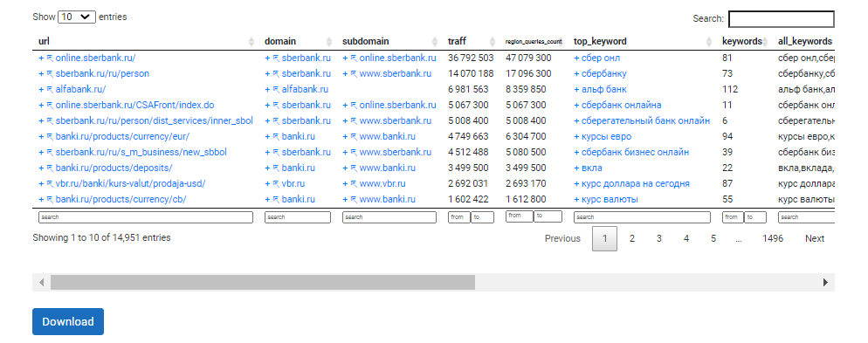This screenshot has height=343, width=868.
Task: Click the plus icon before курсы евро keyword
Action: pyautogui.click(x=576, y=137)
